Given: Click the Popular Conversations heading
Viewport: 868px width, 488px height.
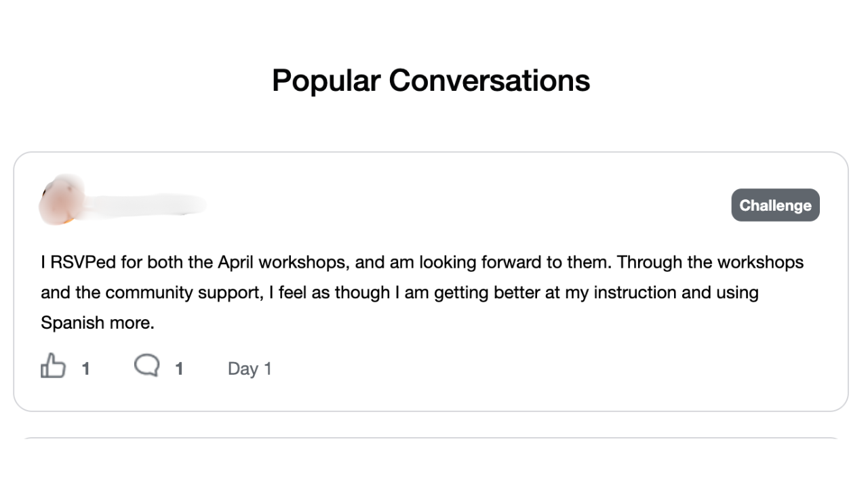Looking at the screenshot, I should coord(431,81).
